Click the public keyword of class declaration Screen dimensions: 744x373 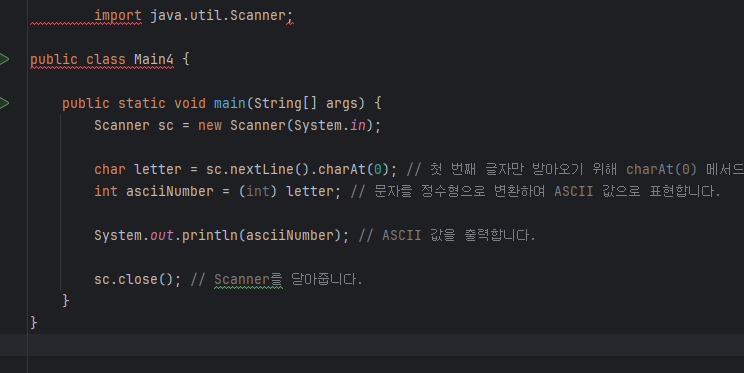point(54,59)
